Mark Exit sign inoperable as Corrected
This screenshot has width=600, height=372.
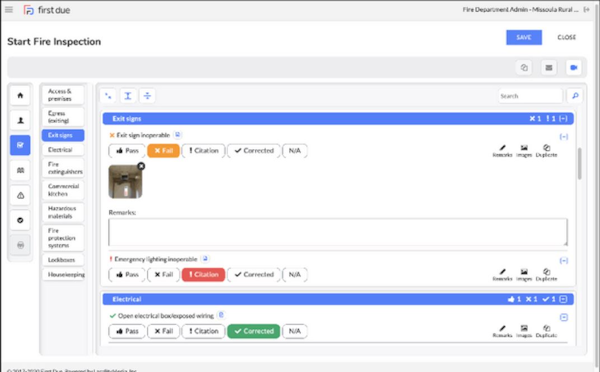(254, 151)
